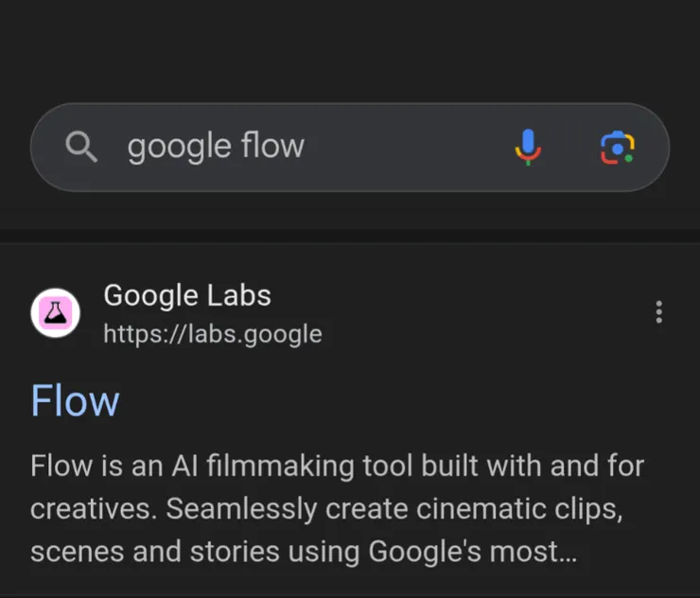Click the dark divider band below search bar
The image size is (700, 598).
(350, 235)
